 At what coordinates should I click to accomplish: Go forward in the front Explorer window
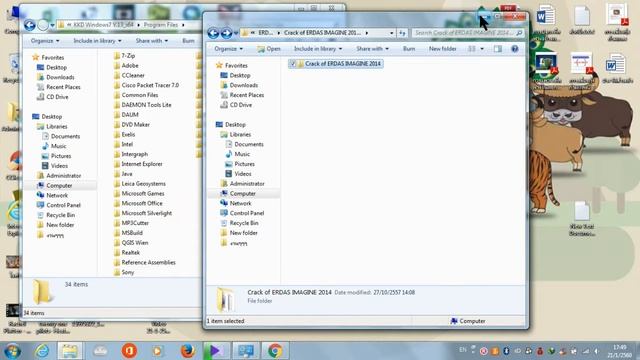point(227,33)
